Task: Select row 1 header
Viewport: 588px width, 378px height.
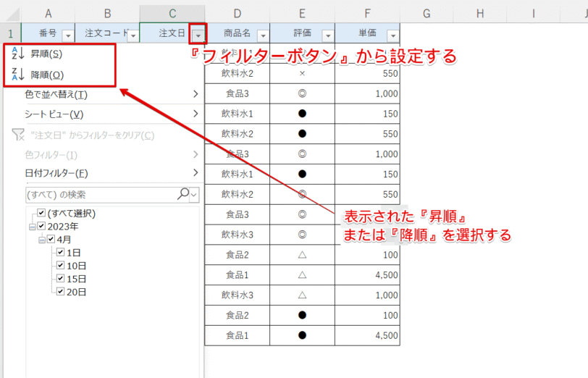Action: click(x=10, y=33)
